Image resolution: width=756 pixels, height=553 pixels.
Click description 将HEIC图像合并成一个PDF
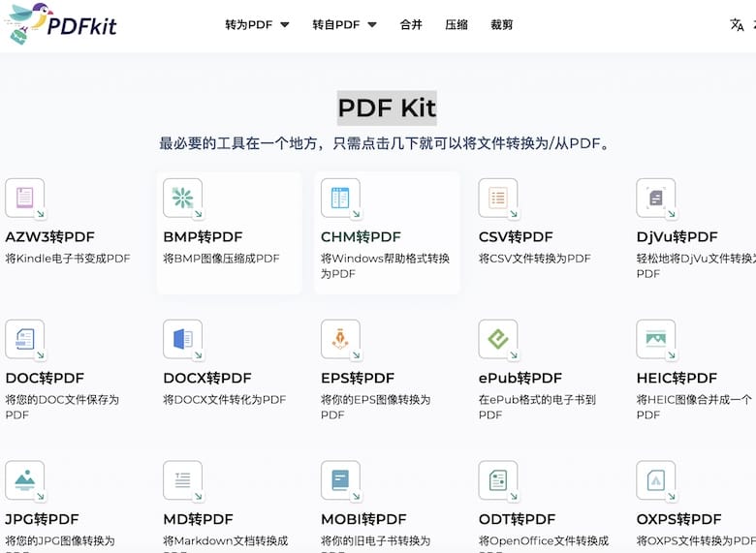(x=694, y=407)
